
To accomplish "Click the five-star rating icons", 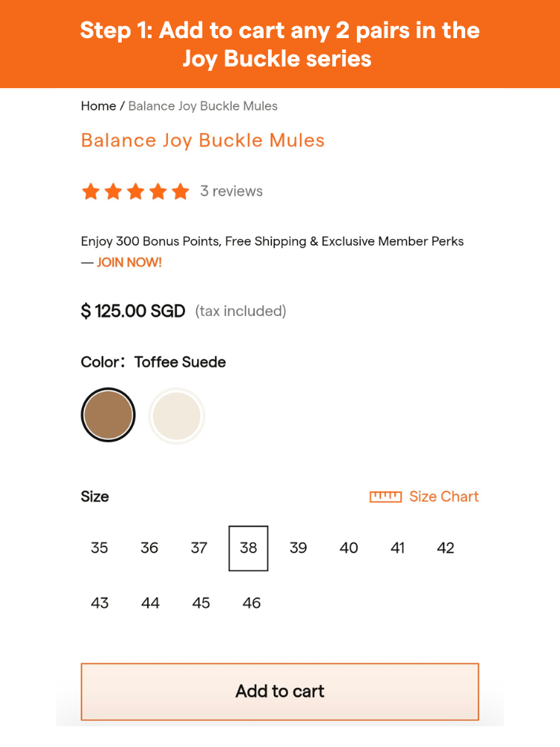I will pyautogui.click(x=135, y=192).
